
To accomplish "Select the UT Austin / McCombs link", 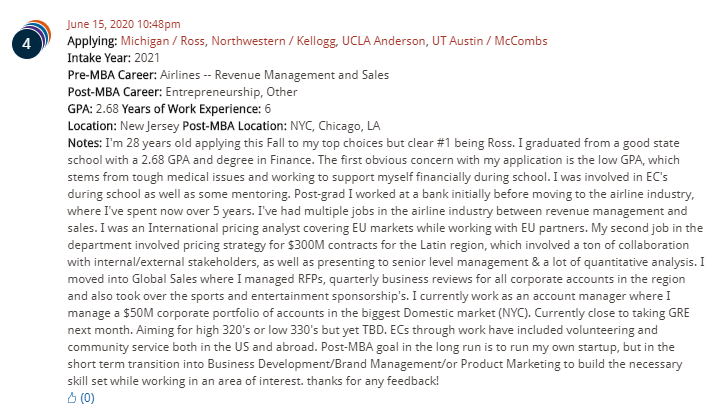I will [x=489, y=41].
